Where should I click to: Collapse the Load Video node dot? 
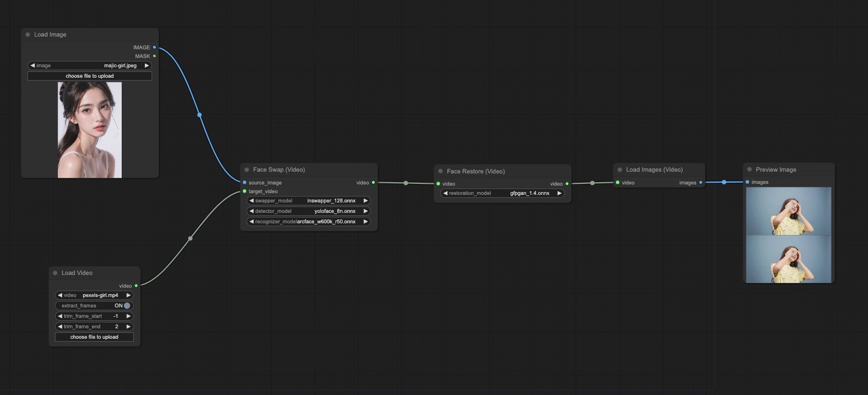click(55, 273)
